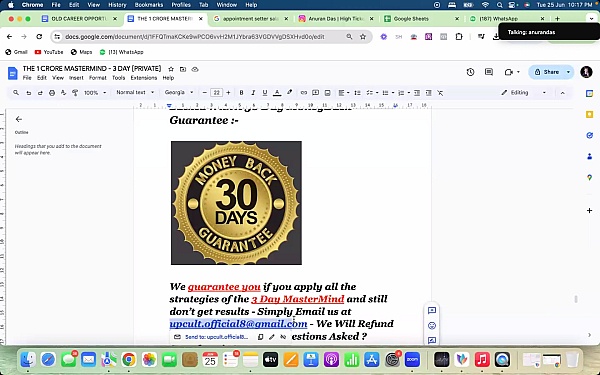Select the highlight color pen icon
This screenshot has height=375, width=600.
tap(290, 93)
